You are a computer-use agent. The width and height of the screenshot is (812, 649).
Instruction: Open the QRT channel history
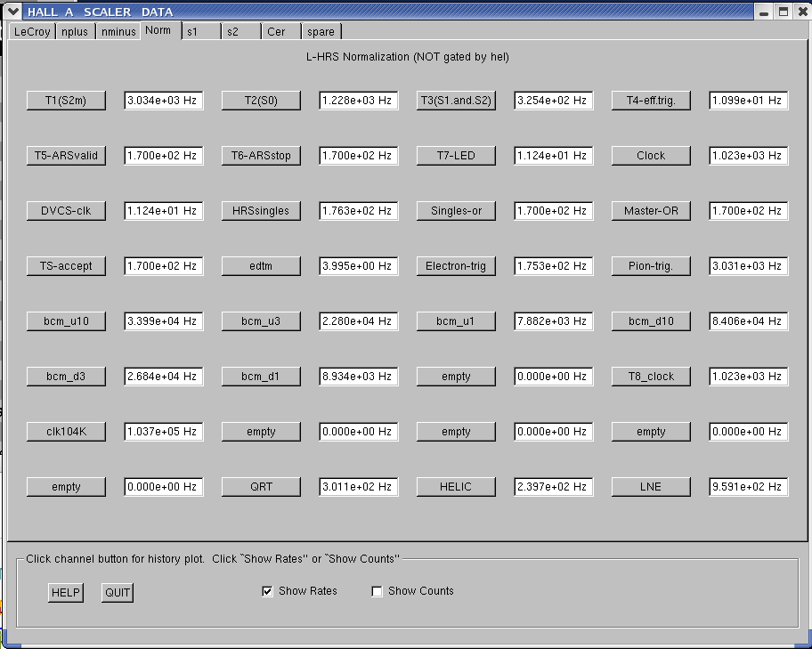[x=261, y=487]
